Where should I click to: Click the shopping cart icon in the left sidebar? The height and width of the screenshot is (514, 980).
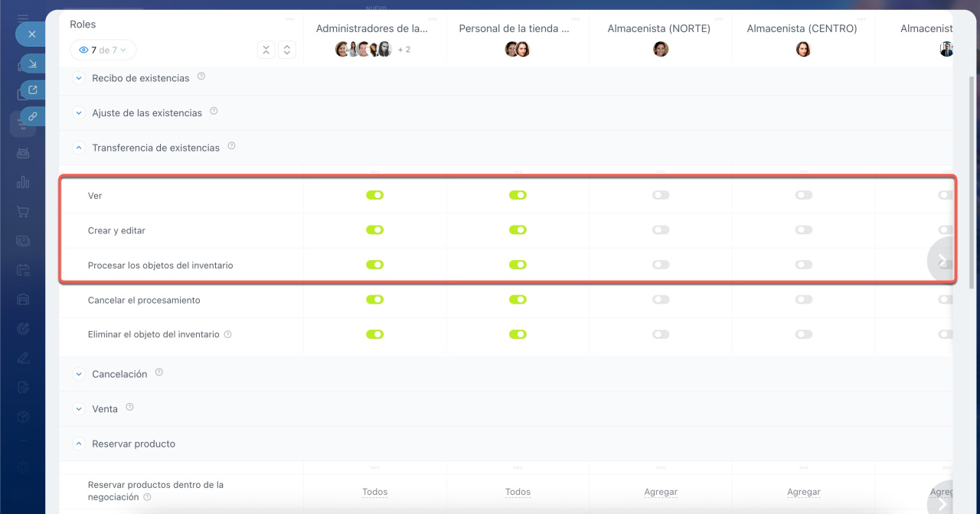(23, 212)
